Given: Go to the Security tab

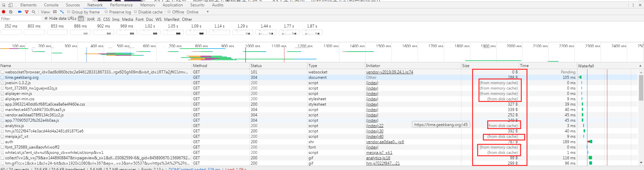Looking at the screenshot, I should click(197, 5).
